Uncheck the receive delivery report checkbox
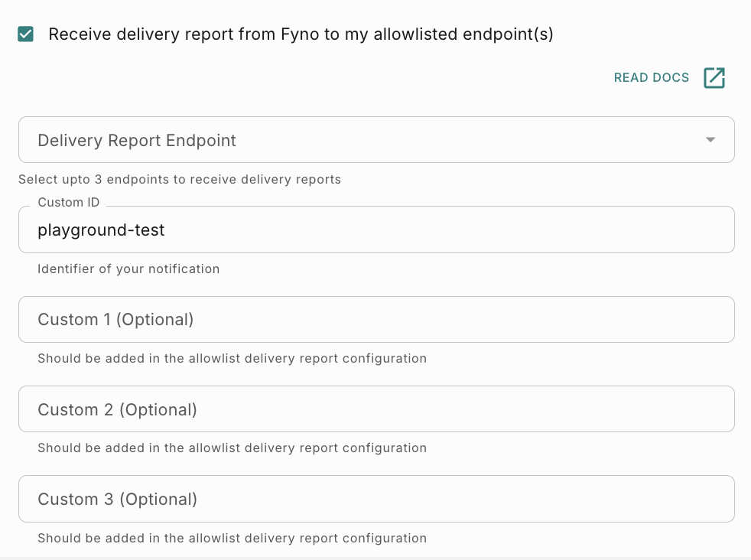 click(x=26, y=34)
